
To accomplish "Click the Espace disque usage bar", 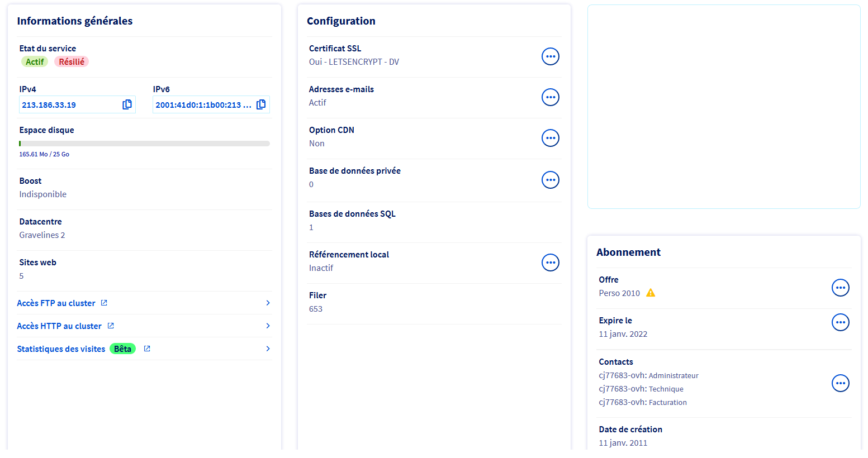I will coord(144,144).
